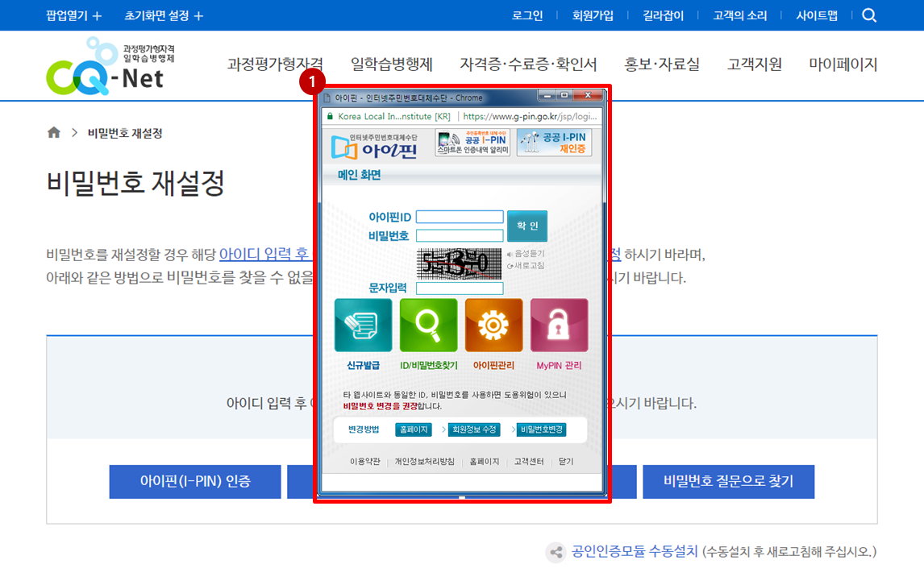
Task: Click 비밀번호 재설정 breadcrumb text
Action: click(125, 133)
